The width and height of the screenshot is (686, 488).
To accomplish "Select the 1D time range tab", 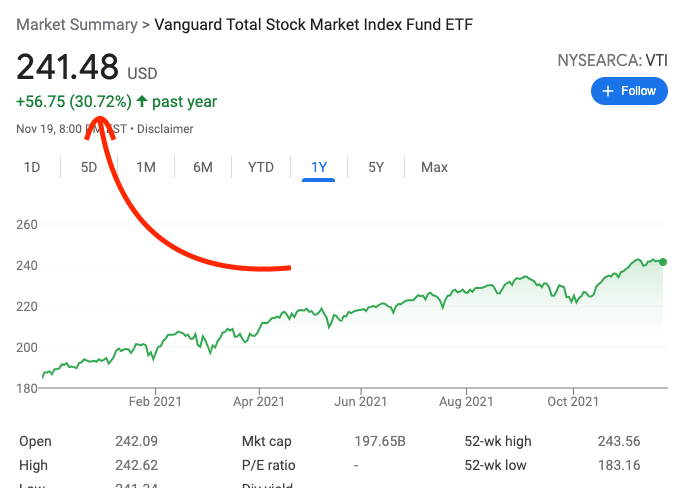I will tap(32, 167).
